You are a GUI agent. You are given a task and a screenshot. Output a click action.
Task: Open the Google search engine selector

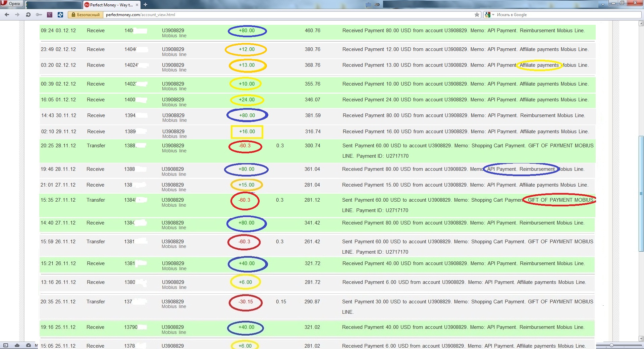click(490, 15)
